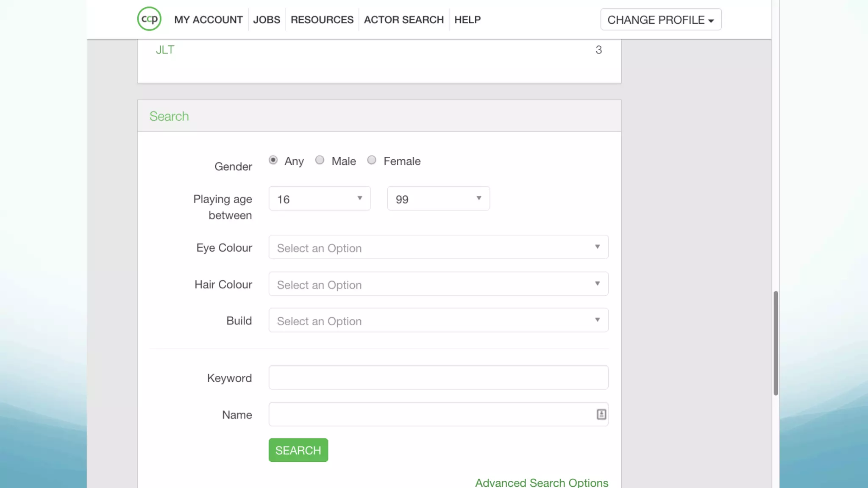Click the CCP logo icon
The image size is (868, 488).
(x=149, y=19)
